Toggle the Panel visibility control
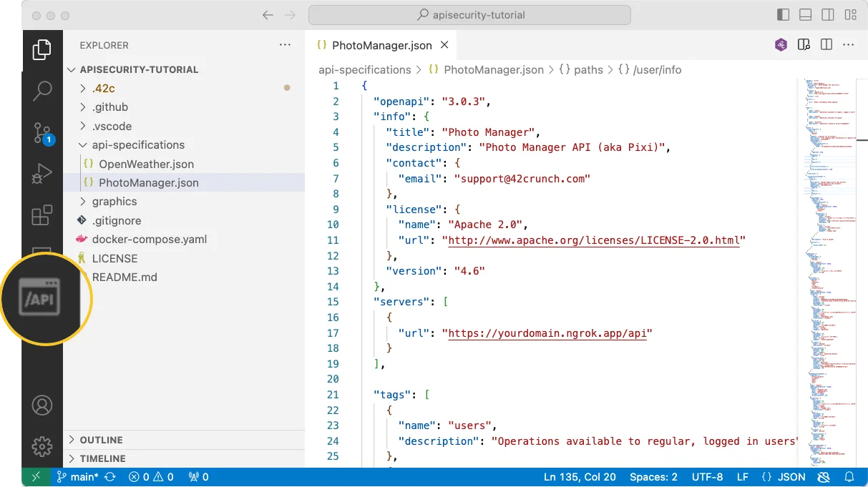868x487 pixels. click(805, 14)
